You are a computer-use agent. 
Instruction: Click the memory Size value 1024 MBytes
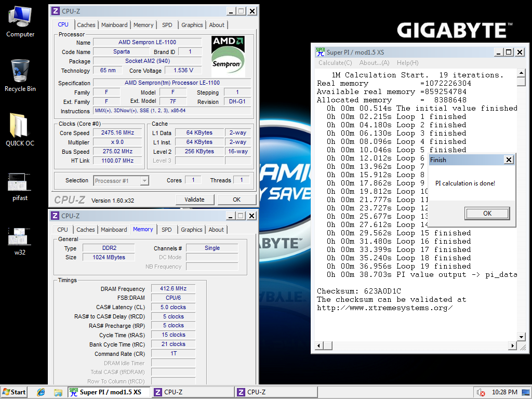click(x=109, y=257)
